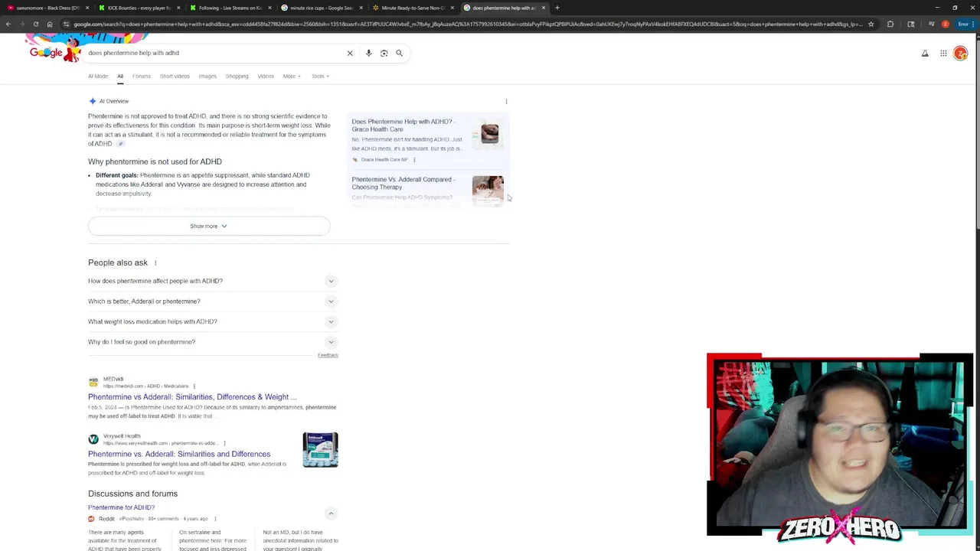The width and height of the screenshot is (980, 551).
Task: Open the Google apps grid
Action: [943, 54]
